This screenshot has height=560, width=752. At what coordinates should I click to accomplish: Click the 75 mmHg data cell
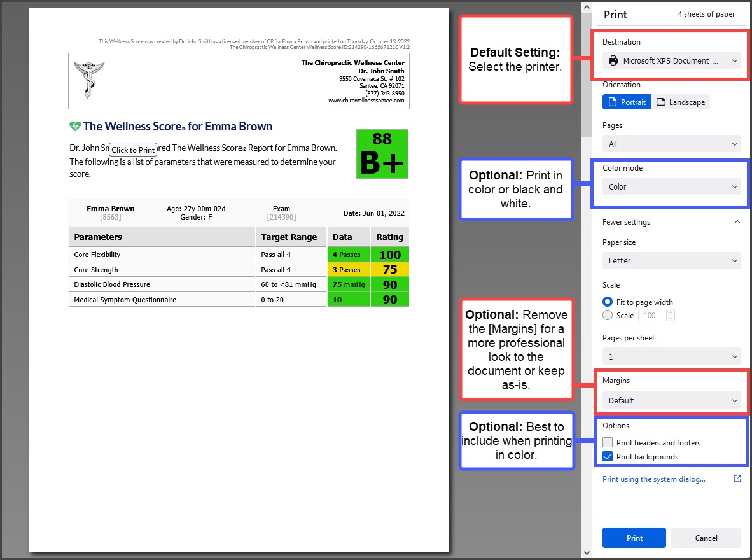coord(349,284)
